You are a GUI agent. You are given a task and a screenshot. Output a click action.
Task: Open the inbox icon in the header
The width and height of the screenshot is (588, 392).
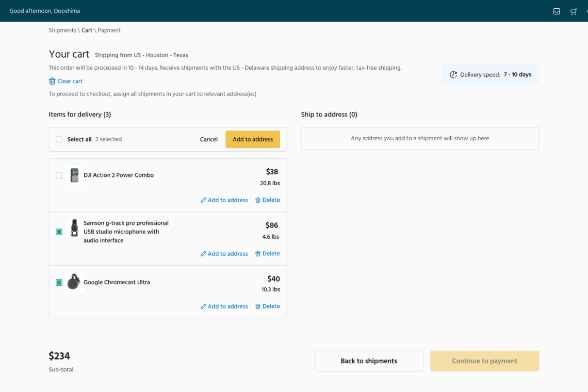(557, 11)
